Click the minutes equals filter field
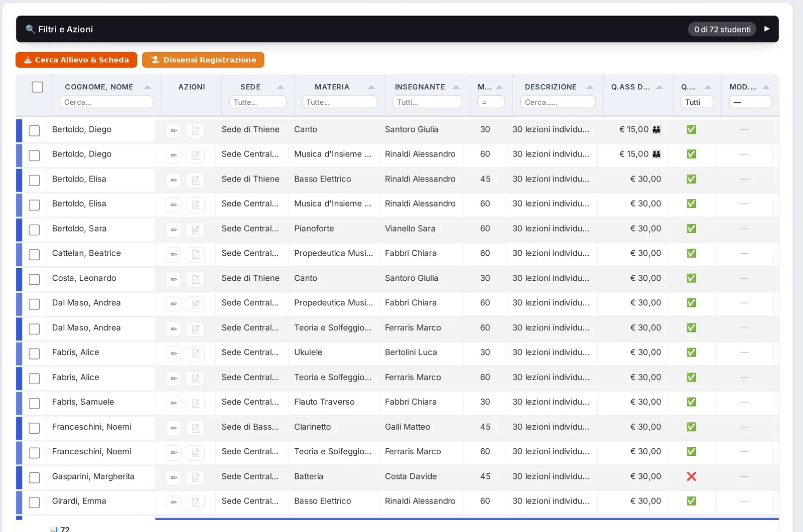803x532 pixels. pos(491,102)
